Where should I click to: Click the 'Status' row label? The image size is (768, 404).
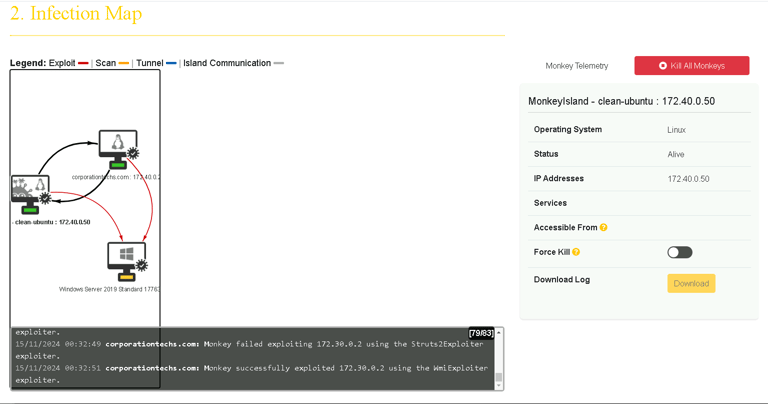546,154
